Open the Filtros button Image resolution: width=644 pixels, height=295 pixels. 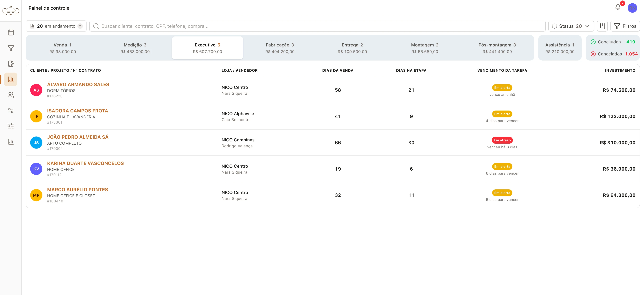[625, 26]
